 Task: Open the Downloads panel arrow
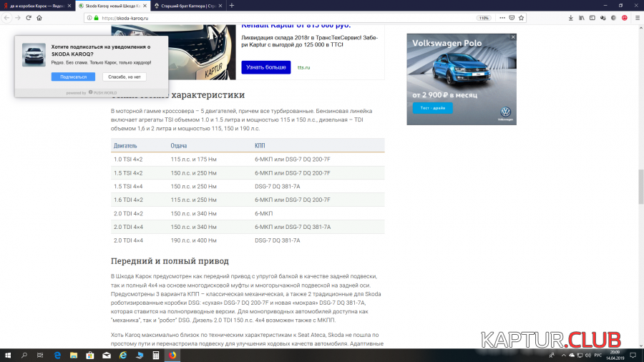570,18
